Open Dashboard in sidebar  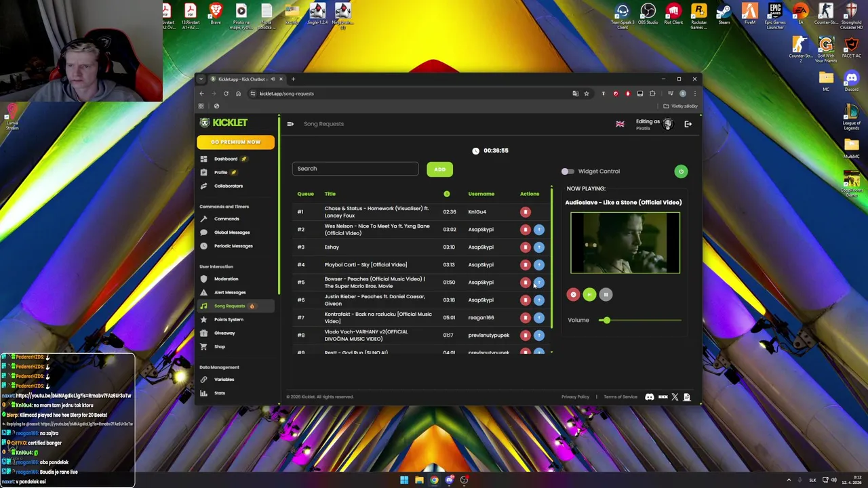pyautogui.click(x=226, y=159)
